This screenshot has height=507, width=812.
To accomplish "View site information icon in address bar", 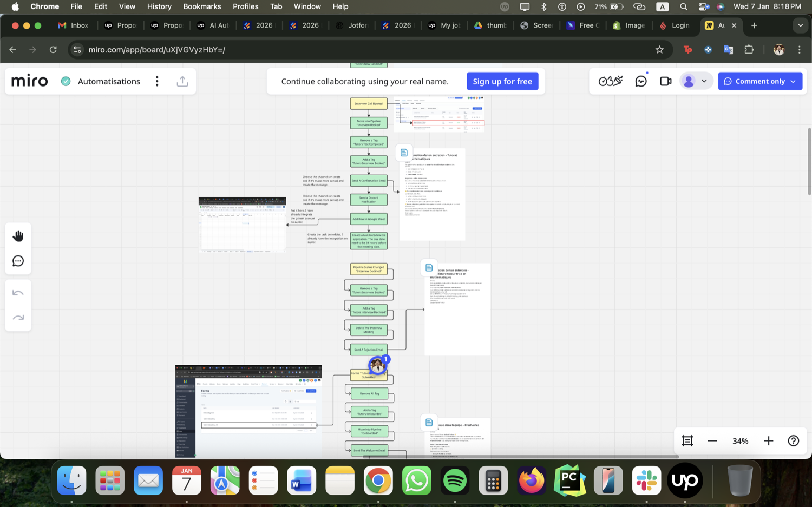I will pos(77,50).
